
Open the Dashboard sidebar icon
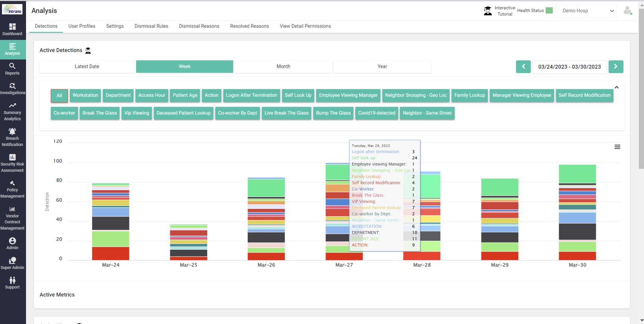click(12, 30)
